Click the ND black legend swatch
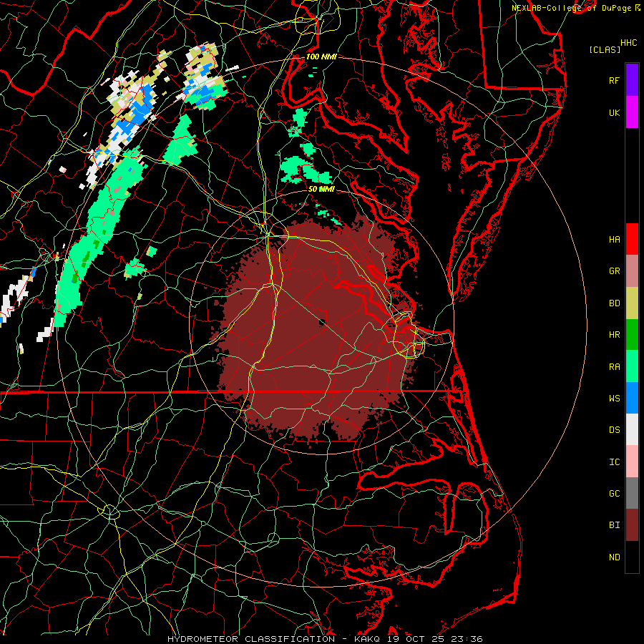 [x=632, y=557]
